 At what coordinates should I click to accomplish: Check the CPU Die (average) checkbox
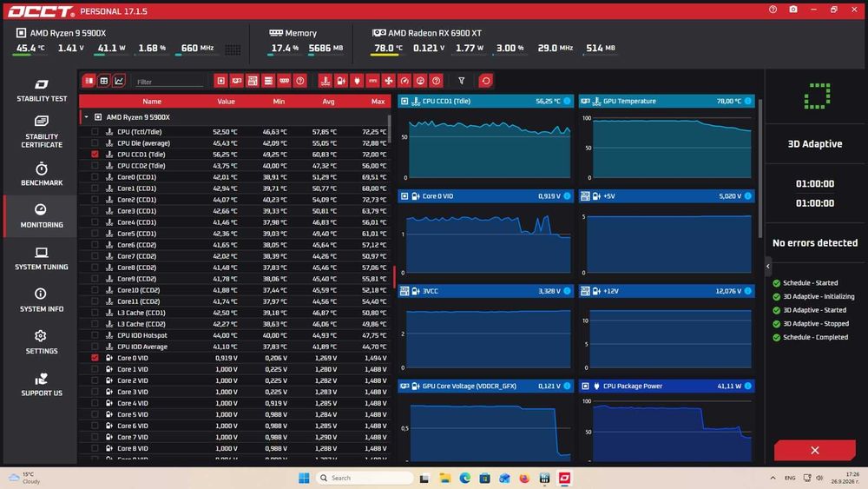pyautogui.click(x=95, y=143)
